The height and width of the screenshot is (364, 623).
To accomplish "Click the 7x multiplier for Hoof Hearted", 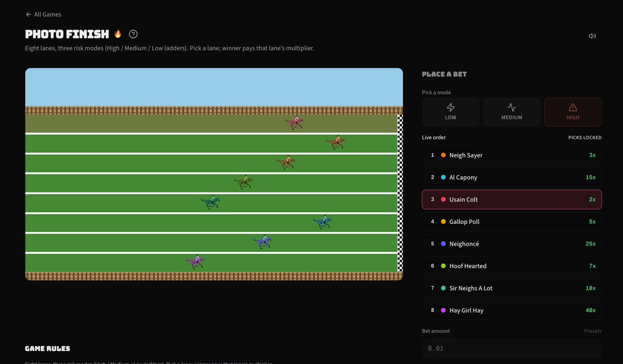I will coord(592,266).
